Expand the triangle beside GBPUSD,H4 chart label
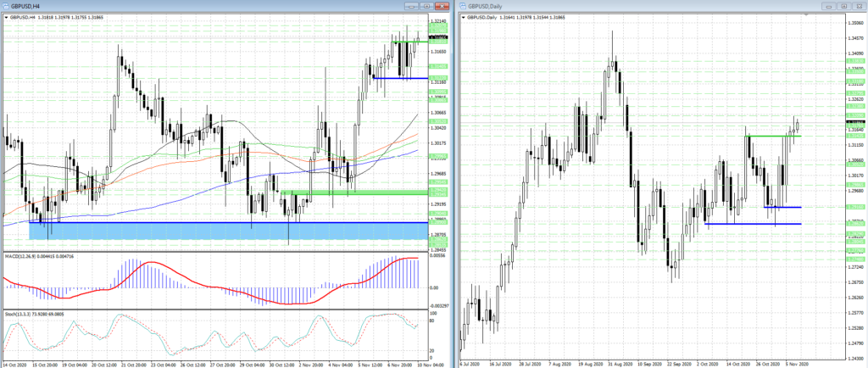The image size is (868, 368). 4,16
